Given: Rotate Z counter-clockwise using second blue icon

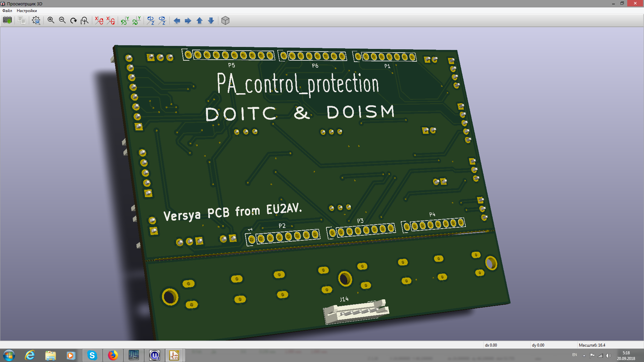Looking at the screenshot, I should pos(162,20).
